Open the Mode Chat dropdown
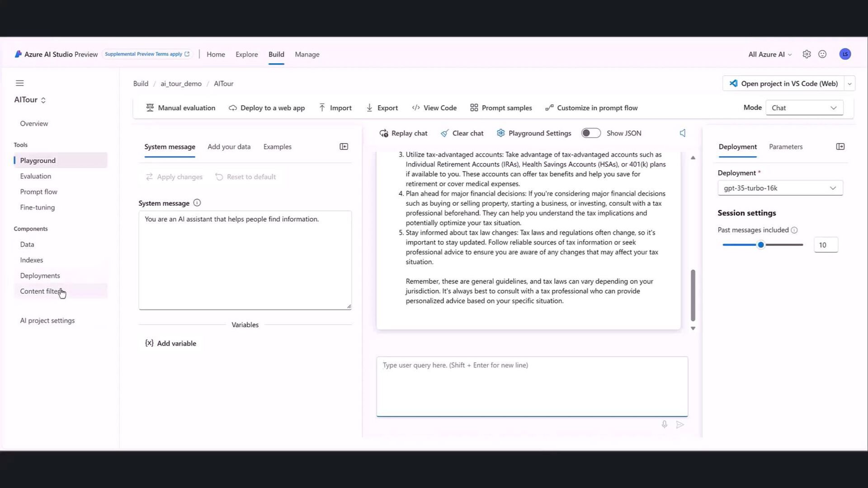The image size is (868, 488). 804,108
